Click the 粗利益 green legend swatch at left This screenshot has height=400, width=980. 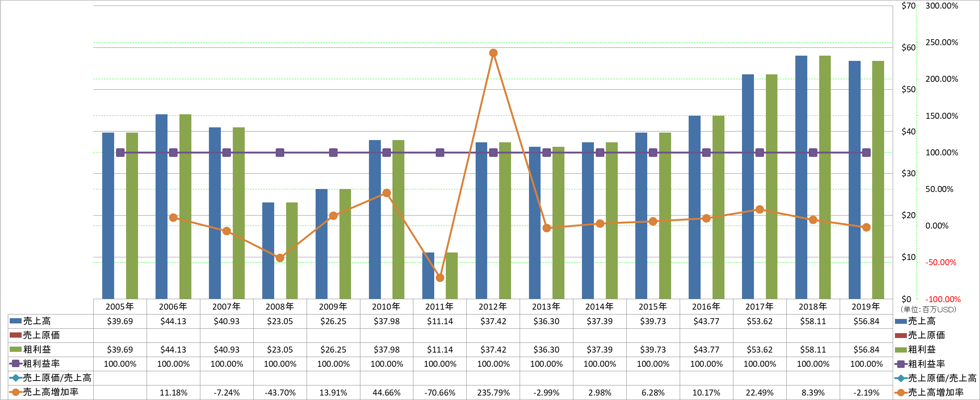[16, 349]
